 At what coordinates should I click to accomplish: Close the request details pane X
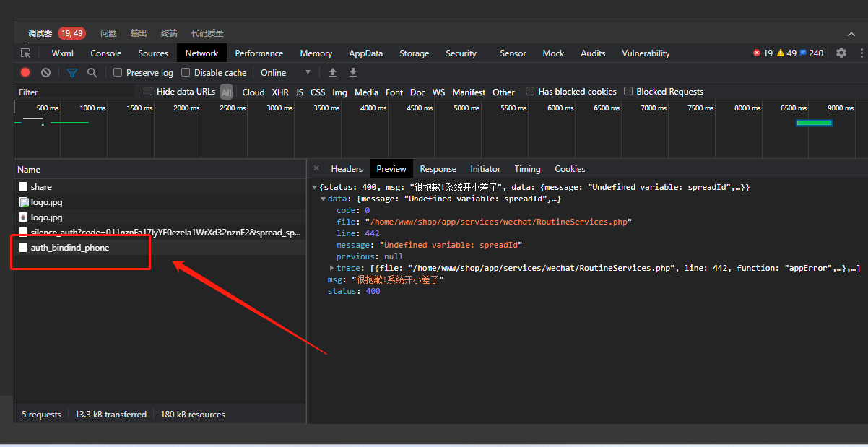point(316,168)
